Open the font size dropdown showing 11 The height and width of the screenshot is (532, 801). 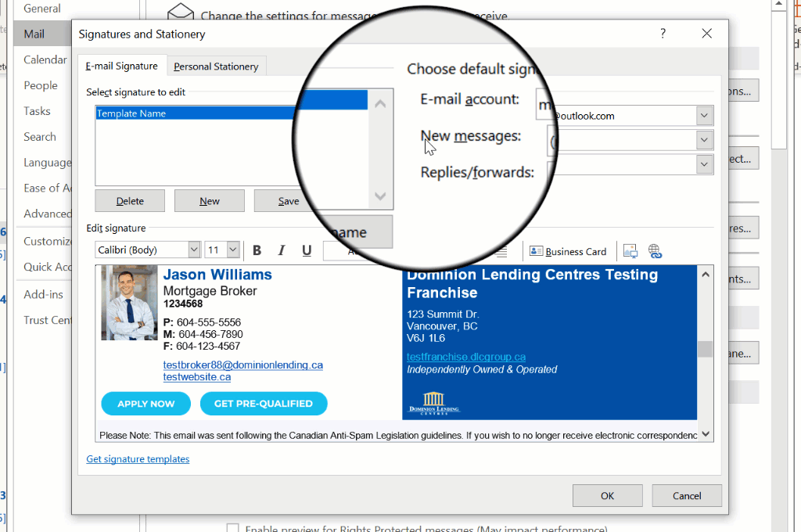233,250
